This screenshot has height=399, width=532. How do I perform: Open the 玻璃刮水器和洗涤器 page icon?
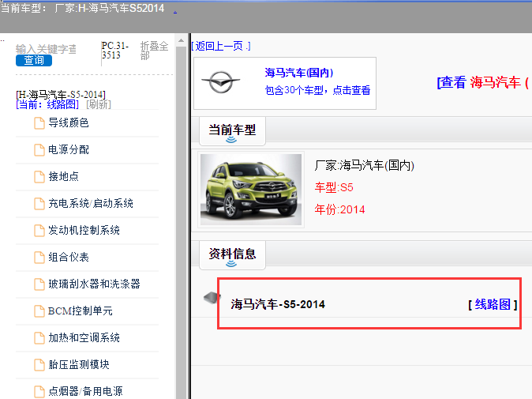coord(39,284)
